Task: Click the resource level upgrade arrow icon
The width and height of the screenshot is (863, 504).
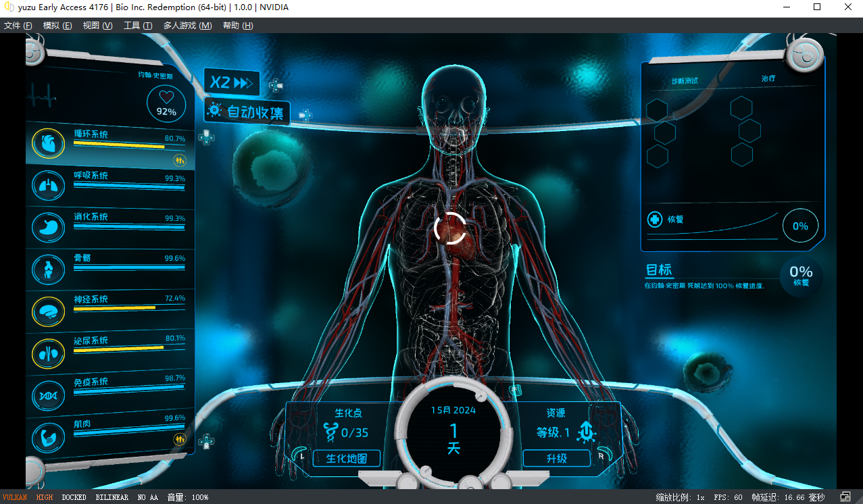Action: (585, 432)
